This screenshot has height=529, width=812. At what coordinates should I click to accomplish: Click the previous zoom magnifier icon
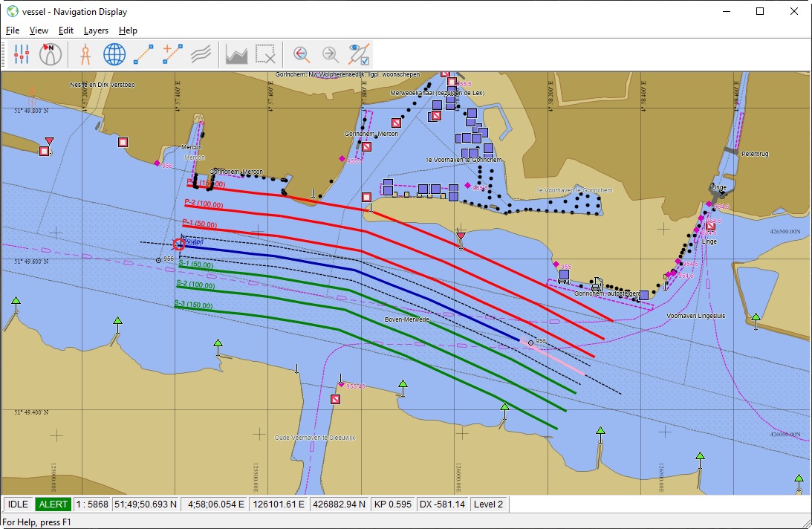tap(301, 54)
